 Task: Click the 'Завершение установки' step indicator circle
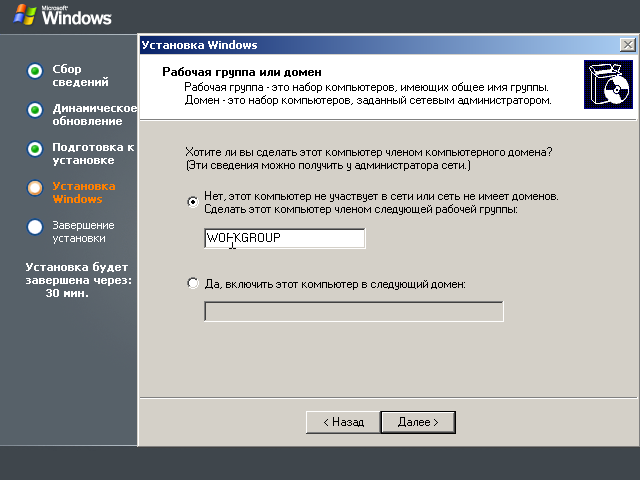pos(35,227)
